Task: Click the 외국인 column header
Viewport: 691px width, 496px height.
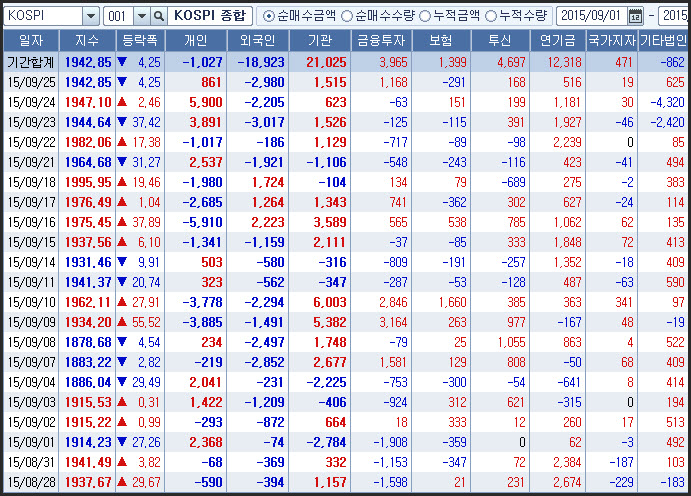Action: point(257,41)
